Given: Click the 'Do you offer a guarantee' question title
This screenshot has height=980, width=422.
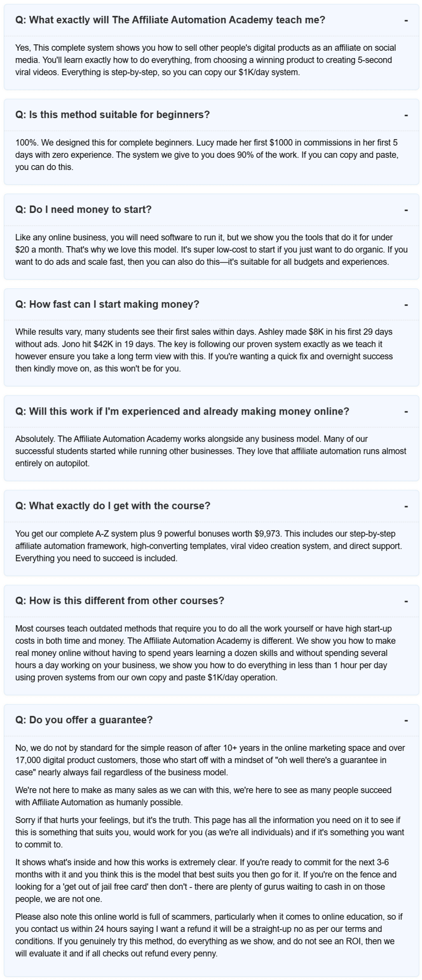Looking at the screenshot, I should [x=84, y=720].
